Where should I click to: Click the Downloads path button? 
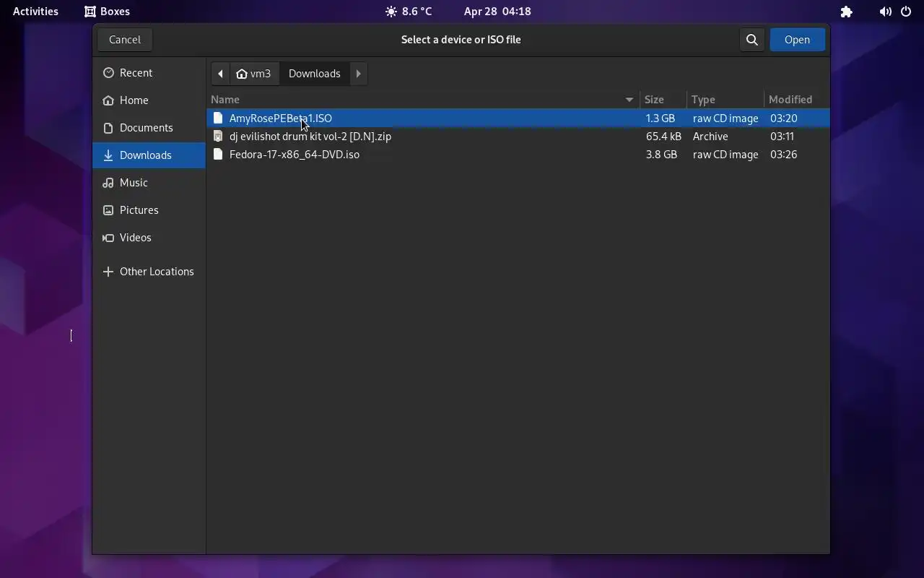pyautogui.click(x=314, y=74)
